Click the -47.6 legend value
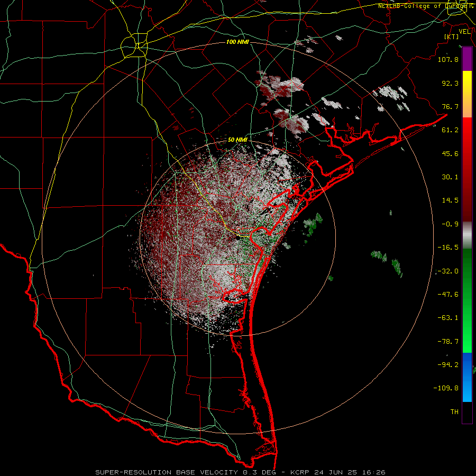This screenshot has width=476, height=476. click(448, 295)
